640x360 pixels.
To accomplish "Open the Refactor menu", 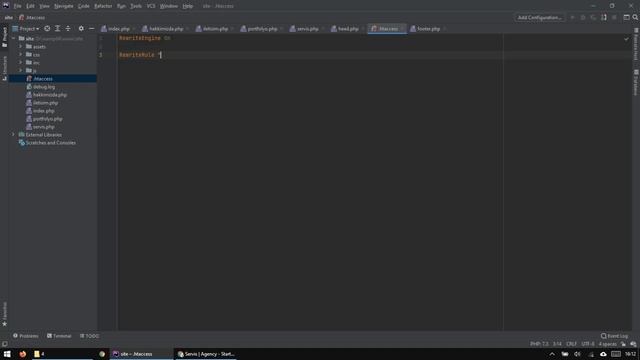I will (103, 6).
